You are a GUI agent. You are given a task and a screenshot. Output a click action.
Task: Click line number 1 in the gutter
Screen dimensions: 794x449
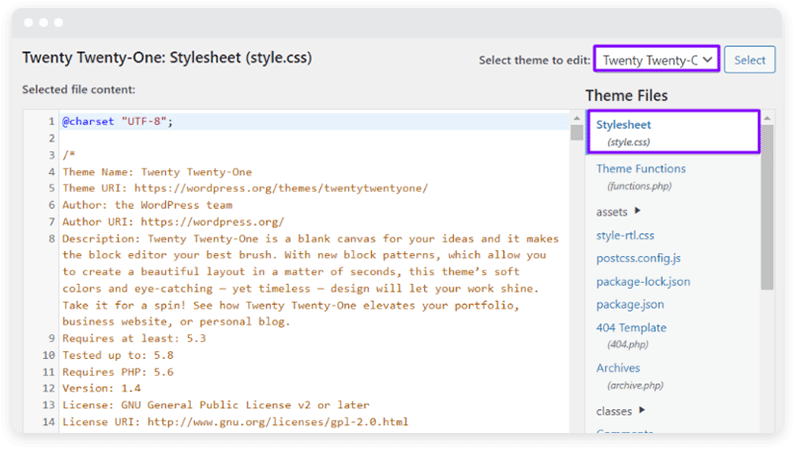[x=51, y=121]
